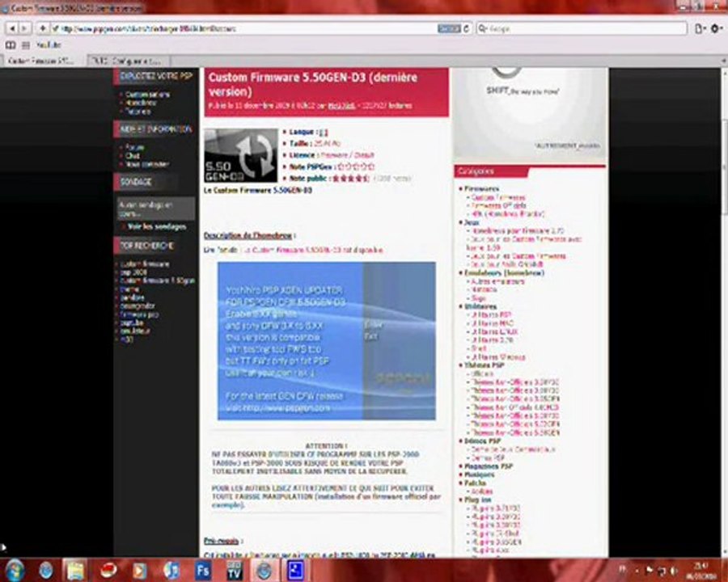The width and height of the screenshot is (728, 582).
Task: Reload the page with the refresh icon
Action: 467,29
